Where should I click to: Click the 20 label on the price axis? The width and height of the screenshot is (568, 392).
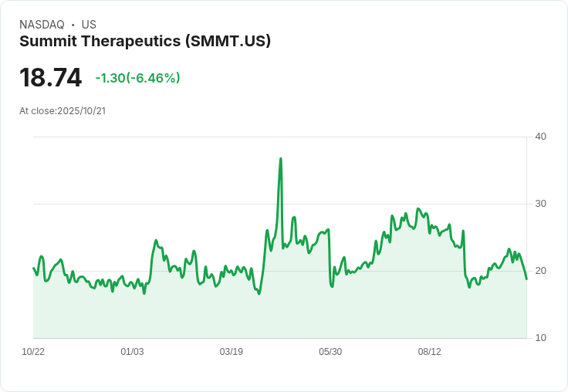point(541,271)
